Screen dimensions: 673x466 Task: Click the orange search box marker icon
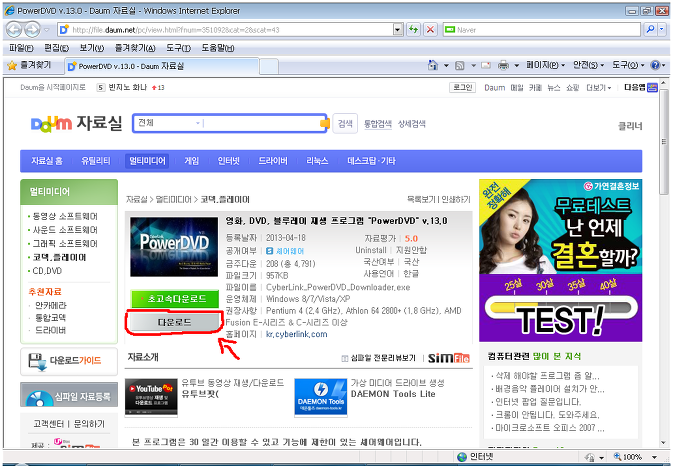[x=324, y=124]
